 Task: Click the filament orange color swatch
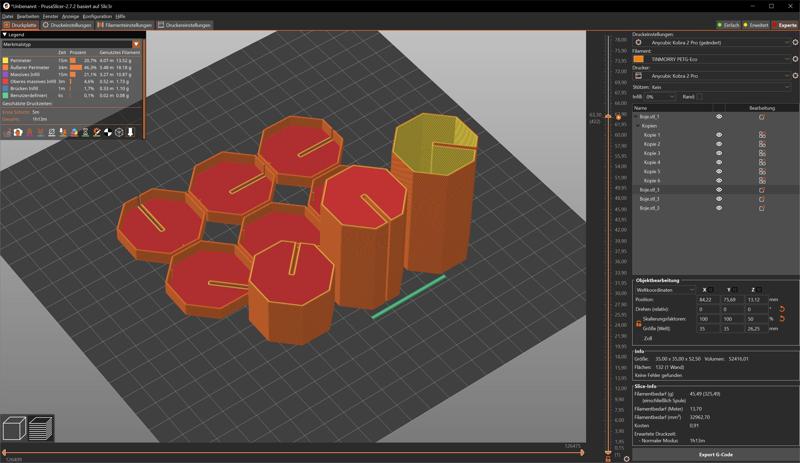tap(639, 59)
